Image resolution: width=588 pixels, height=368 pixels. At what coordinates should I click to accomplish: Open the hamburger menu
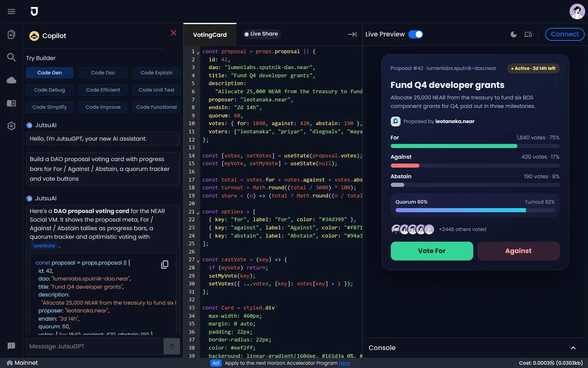click(x=11, y=11)
